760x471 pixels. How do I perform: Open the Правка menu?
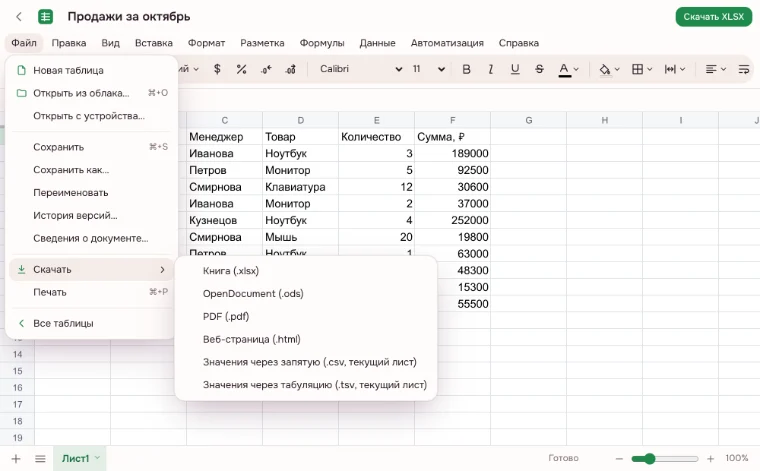pyautogui.click(x=69, y=43)
